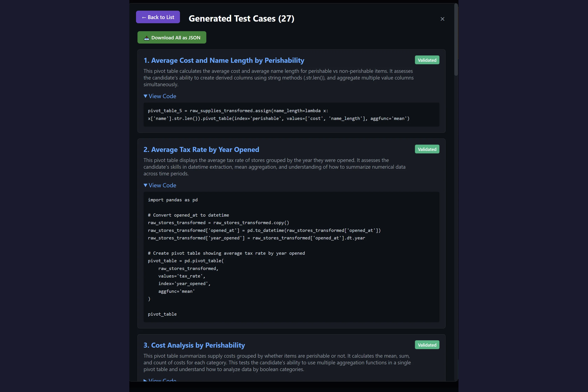Click Download All as JSON

171,37
